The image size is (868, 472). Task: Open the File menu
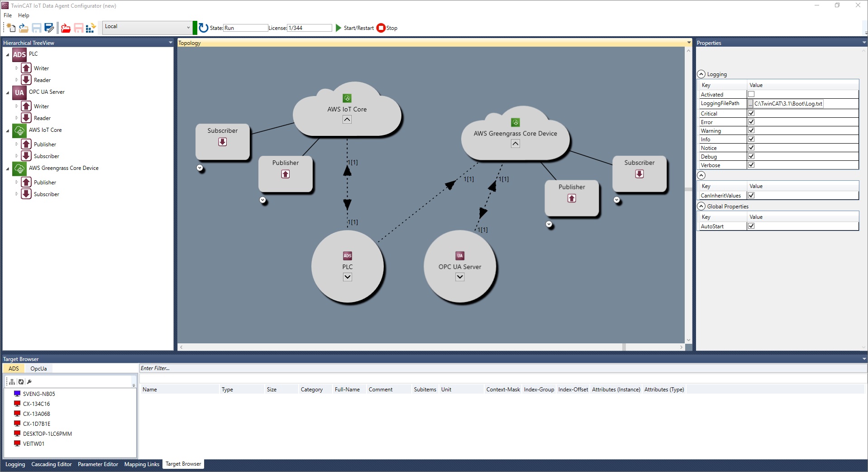pos(8,15)
